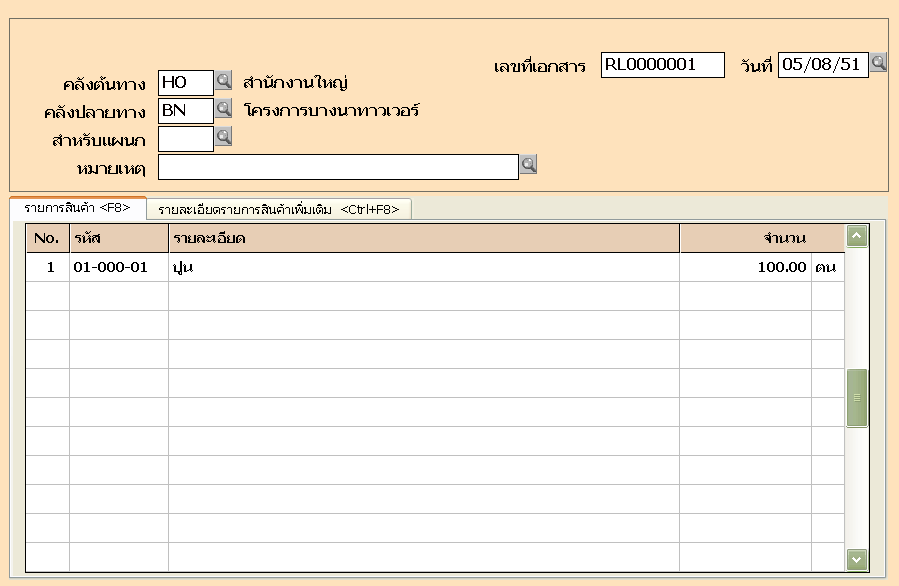
Task: Click the quantity cell showing 100.00
Action: (x=745, y=268)
